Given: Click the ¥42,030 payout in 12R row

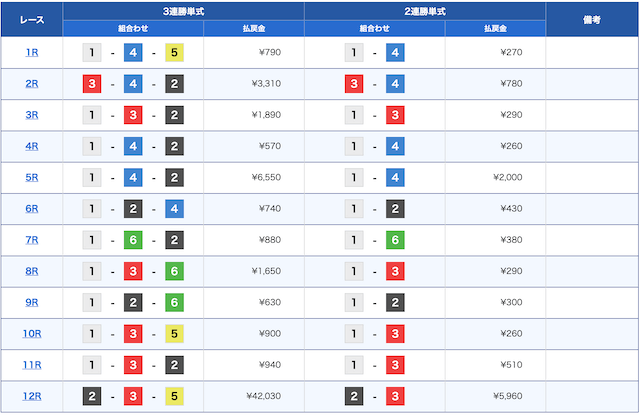Looking at the screenshot, I should click(264, 396).
